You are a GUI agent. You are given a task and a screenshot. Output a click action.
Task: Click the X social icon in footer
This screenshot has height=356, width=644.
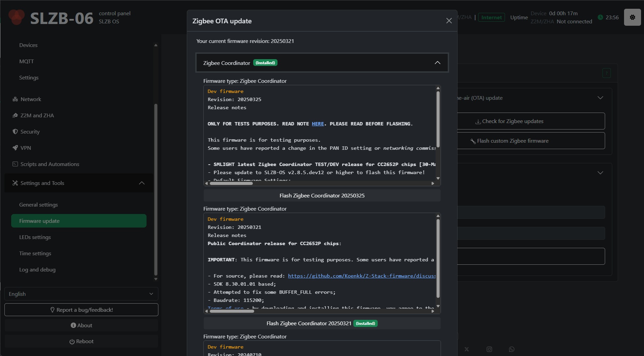point(467,349)
